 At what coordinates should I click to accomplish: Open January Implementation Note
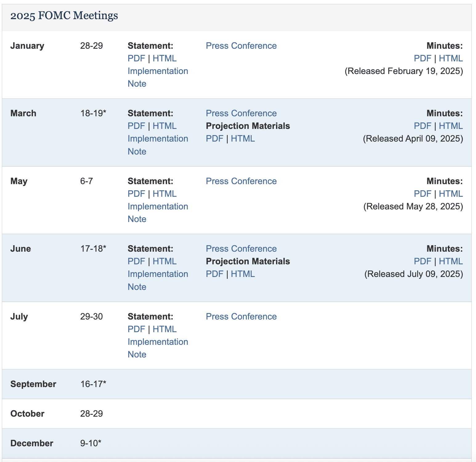[x=158, y=77]
